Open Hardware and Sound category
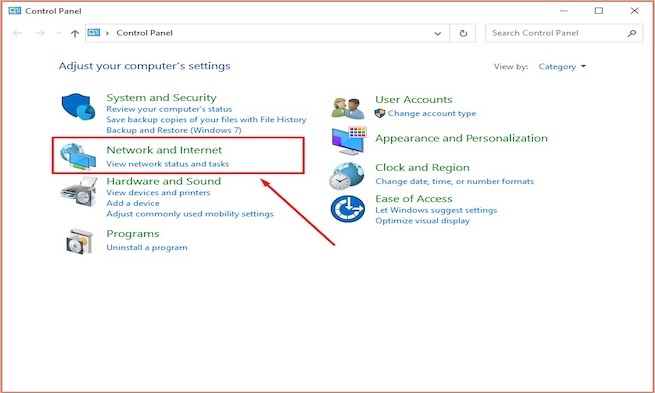 (x=163, y=181)
